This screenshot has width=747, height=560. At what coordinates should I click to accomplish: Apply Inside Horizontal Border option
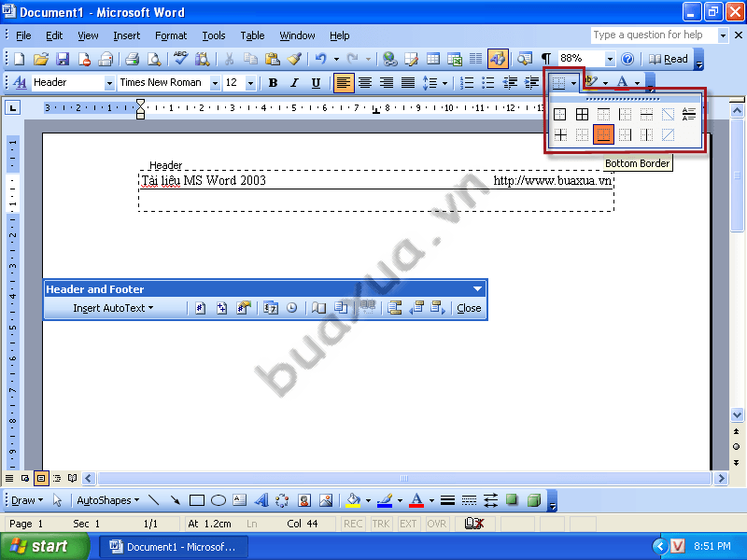click(646, 114)
